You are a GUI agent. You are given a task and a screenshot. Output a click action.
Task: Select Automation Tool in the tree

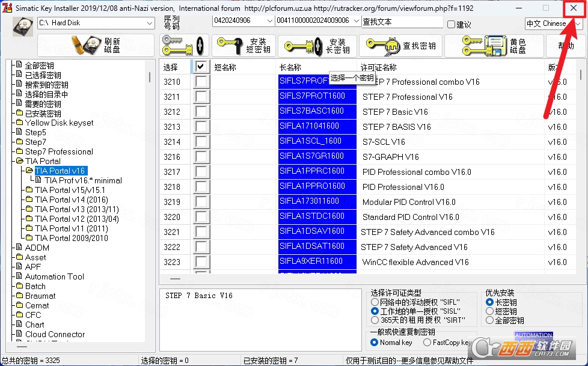click(54, 276)
